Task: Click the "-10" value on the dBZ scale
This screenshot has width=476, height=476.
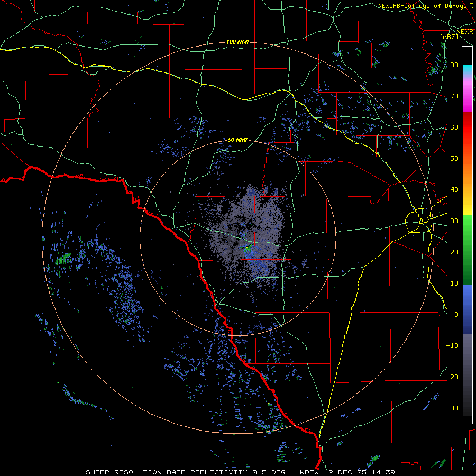Action: coord(452,346)
